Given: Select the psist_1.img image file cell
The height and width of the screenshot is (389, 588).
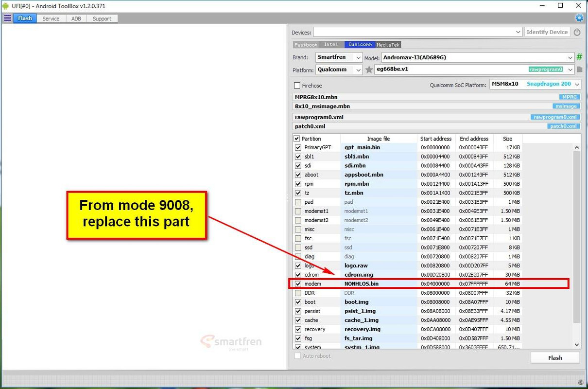Looking at the screenshot, I should coord(379,311).
